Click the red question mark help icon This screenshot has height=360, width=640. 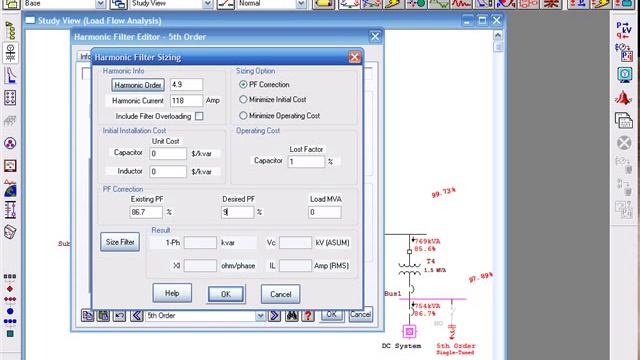click(308, 315)
